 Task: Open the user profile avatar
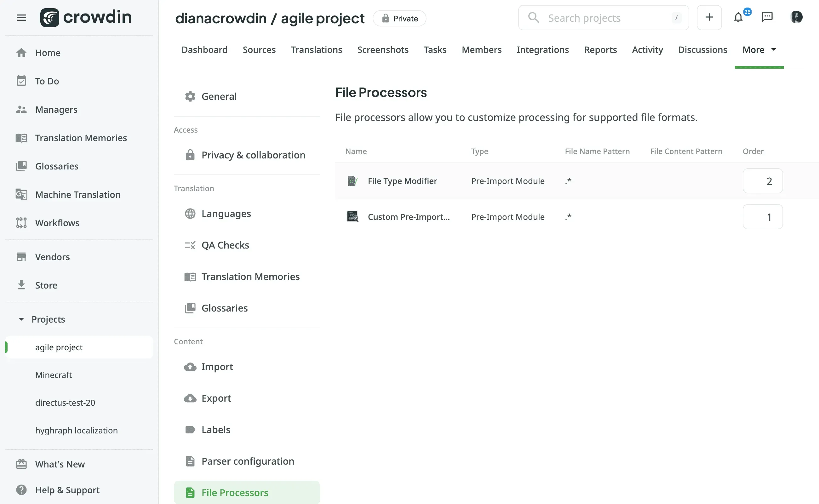tap(796, 17)
